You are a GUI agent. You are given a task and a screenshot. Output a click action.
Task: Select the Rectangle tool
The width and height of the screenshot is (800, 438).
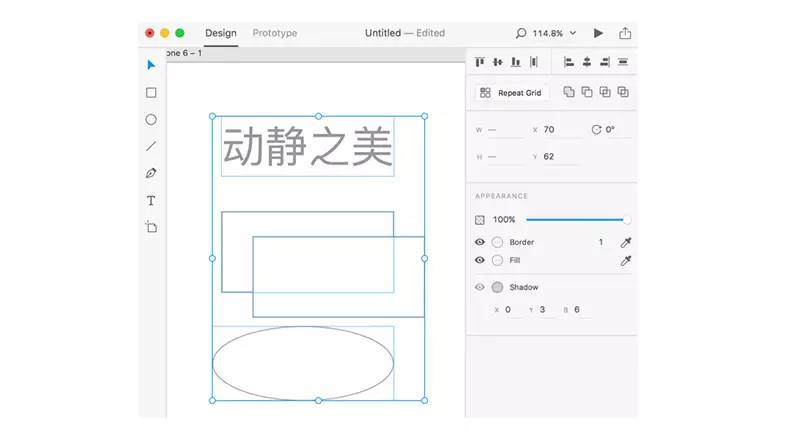151,93
